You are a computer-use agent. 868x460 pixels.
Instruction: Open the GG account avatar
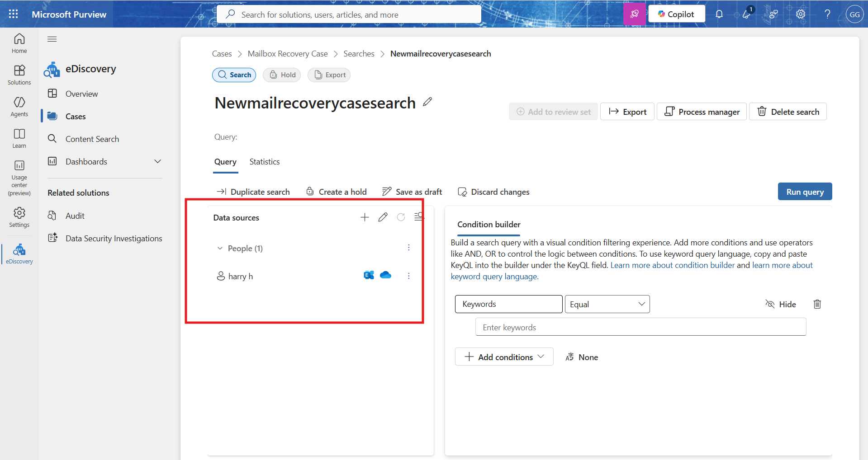(x=854, y=14)
